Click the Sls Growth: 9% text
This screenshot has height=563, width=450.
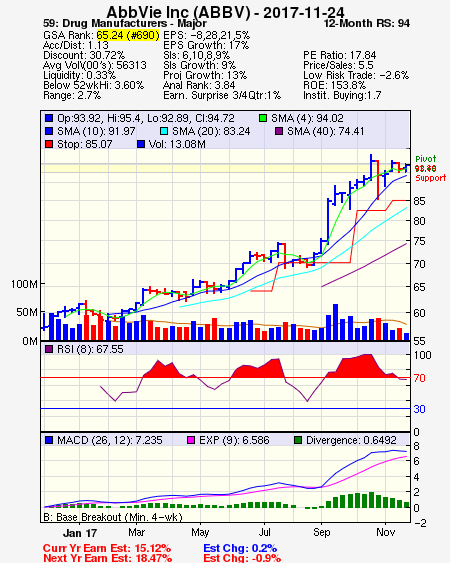tap(199, 65)
